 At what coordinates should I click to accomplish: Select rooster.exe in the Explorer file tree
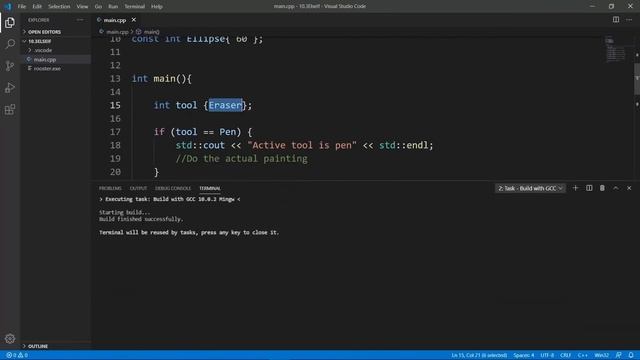click(47, 69)
